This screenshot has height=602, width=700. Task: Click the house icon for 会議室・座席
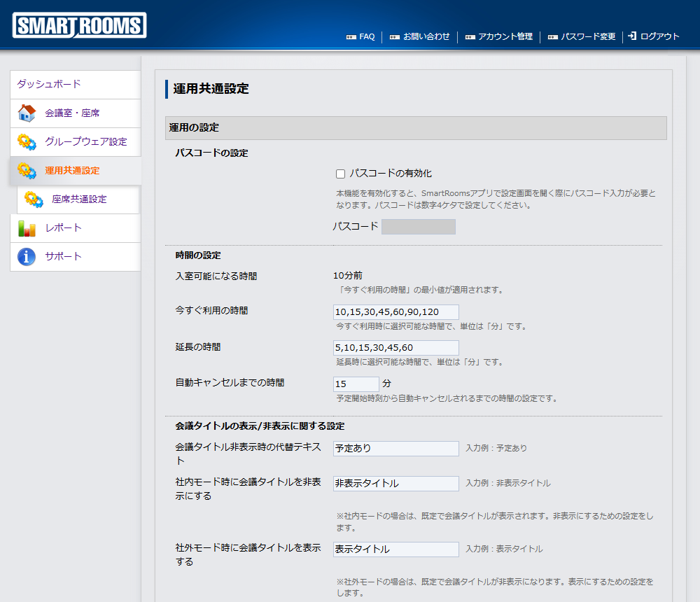(x=27, y=113)
